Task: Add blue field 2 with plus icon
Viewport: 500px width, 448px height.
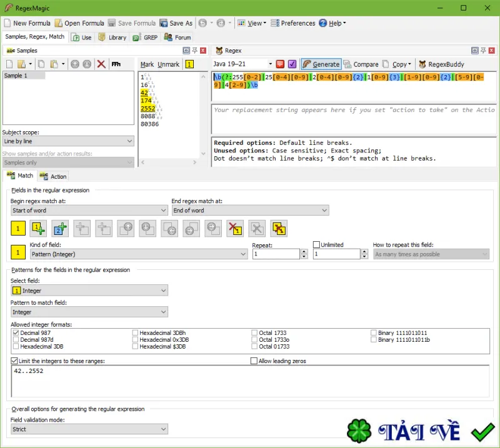Action: tap(60, 228)
